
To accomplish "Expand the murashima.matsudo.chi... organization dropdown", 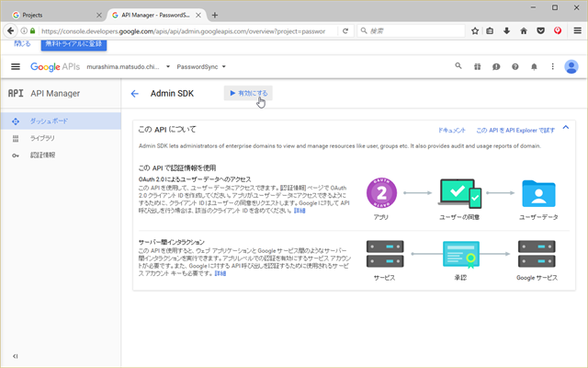I will pyautogui.click(x=129, y=67).
